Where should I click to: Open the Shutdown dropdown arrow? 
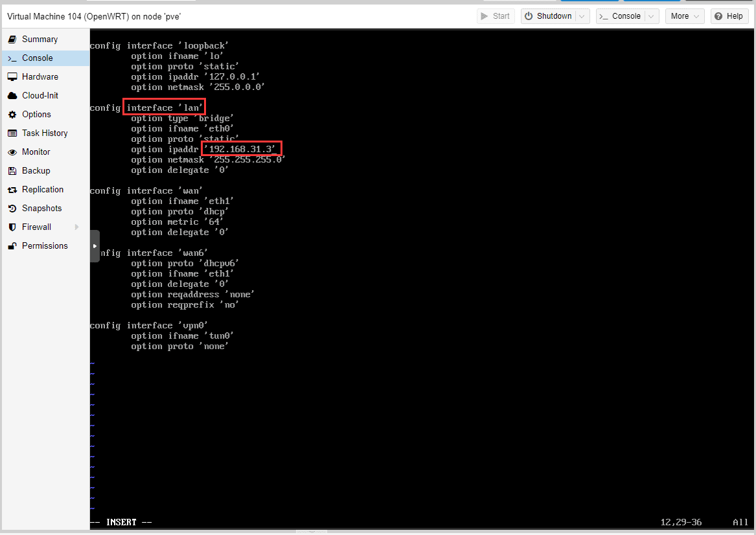pyautogui.click(x=582, y=16)
